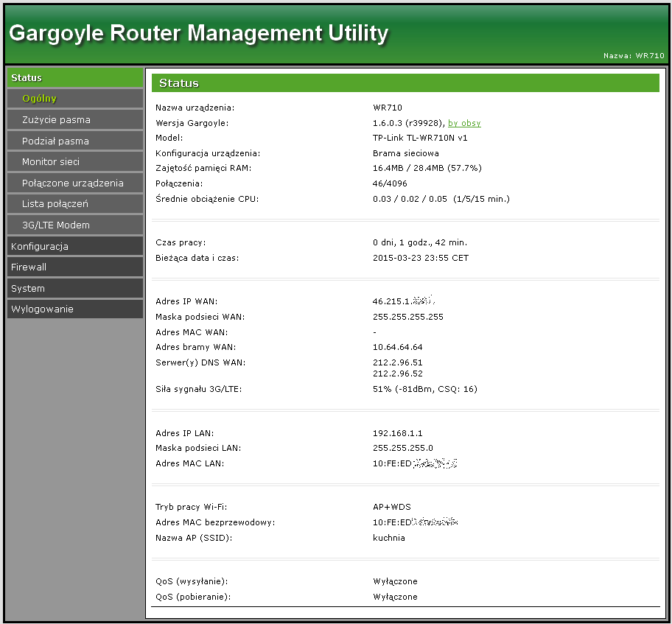672x624 pixels.
Task: Click the Gargoyle Router Management Utility title
Action: point(198,33)
